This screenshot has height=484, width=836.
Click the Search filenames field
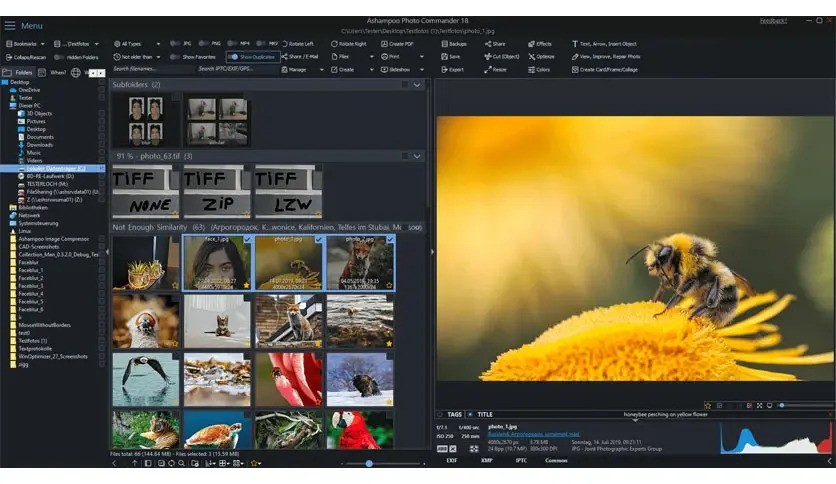(153, 69)
